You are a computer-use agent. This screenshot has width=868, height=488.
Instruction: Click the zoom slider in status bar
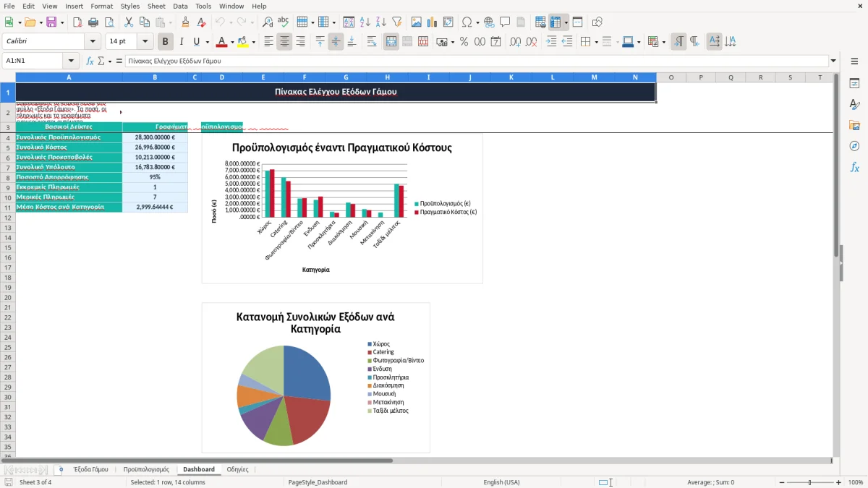pyautogui.click(x=810, y=482)
